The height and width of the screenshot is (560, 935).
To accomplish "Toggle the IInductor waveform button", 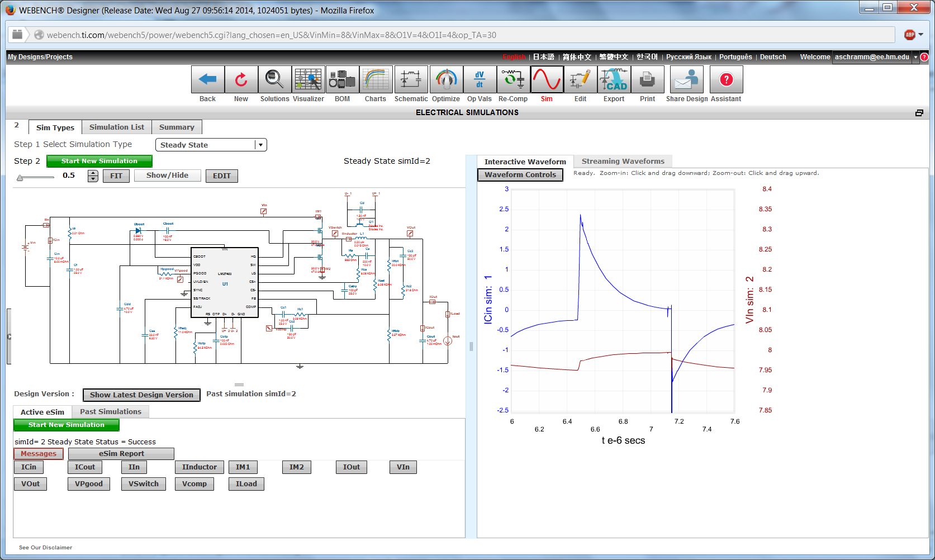I will [x=200, y=467].
